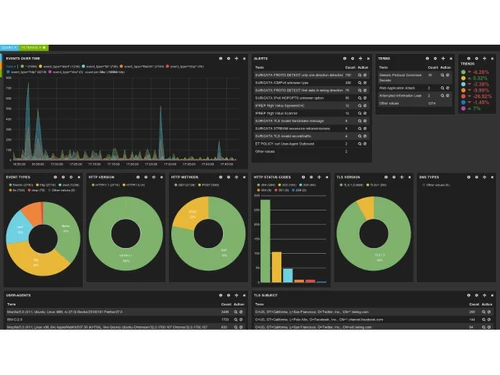500x375 pixels.
Task: Open settings gear of TLS Version panel
Action: click(394, 177)
